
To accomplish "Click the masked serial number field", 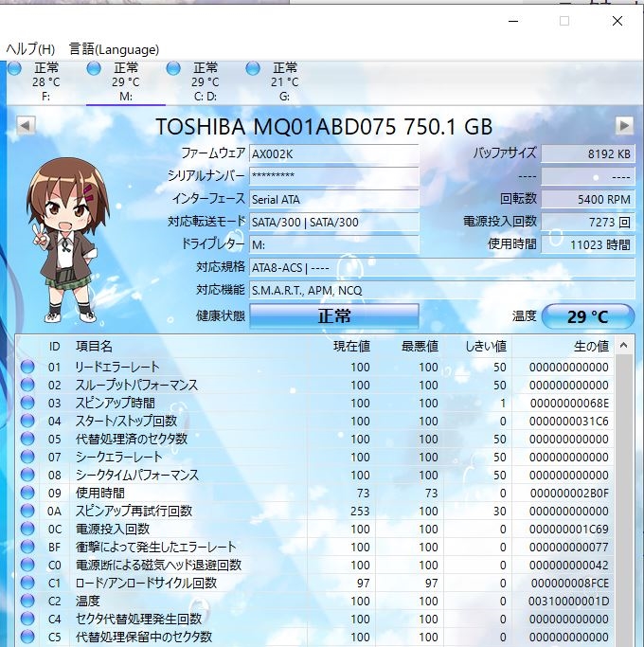I will pyautogui.click(x=334, y=176).
